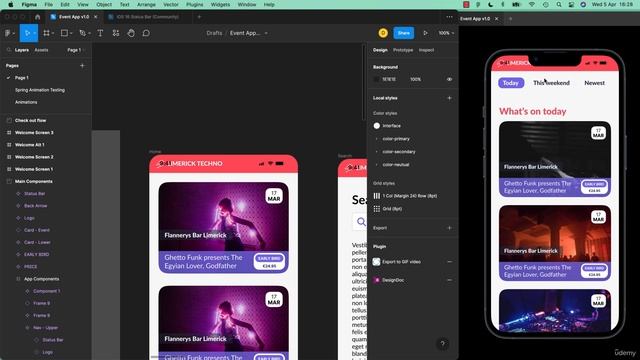
Task: Open a new Figma tab
Action: (x=199, y=17)
